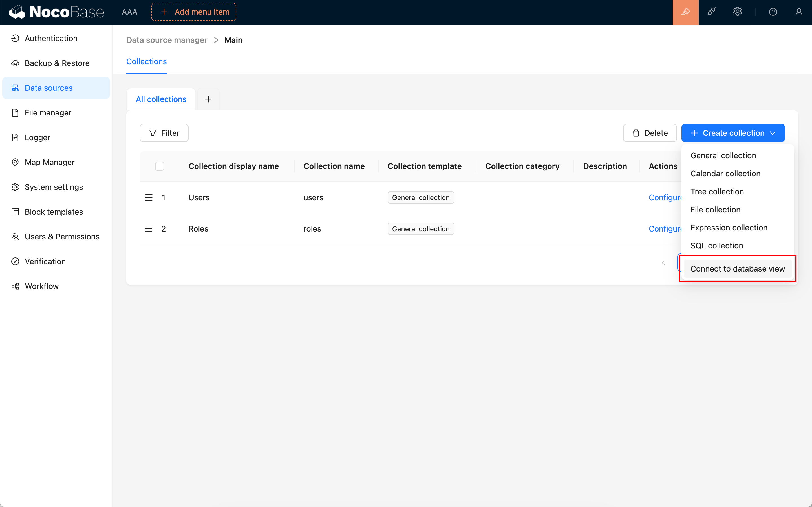Switch to the All collections tab
The height and width of the screenshot is (507, 812).
pyautogui.click(x=161, y=99)
